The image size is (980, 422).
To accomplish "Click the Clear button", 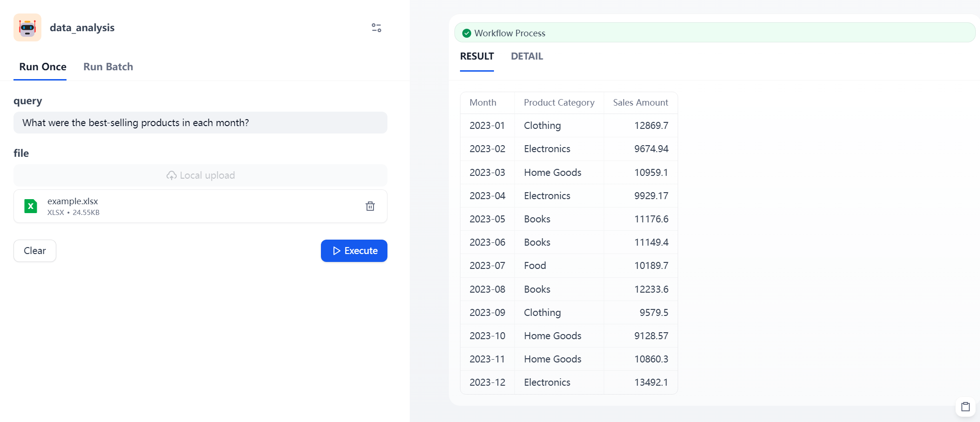I will (35, 251).
